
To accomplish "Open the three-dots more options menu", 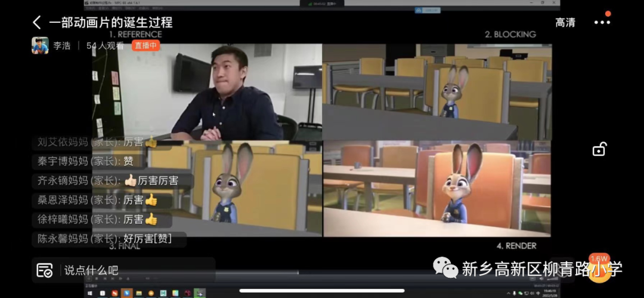I will coord(602,23).
